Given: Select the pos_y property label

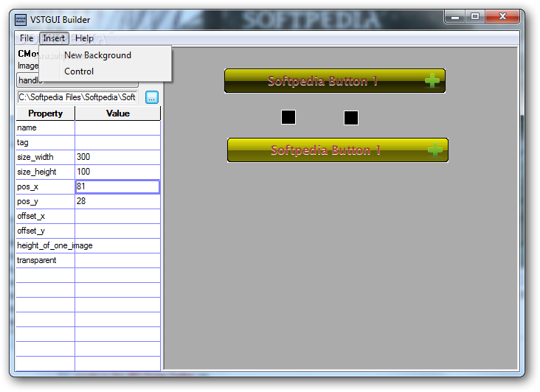Looking at the screenshot, I should pos(46,201).
